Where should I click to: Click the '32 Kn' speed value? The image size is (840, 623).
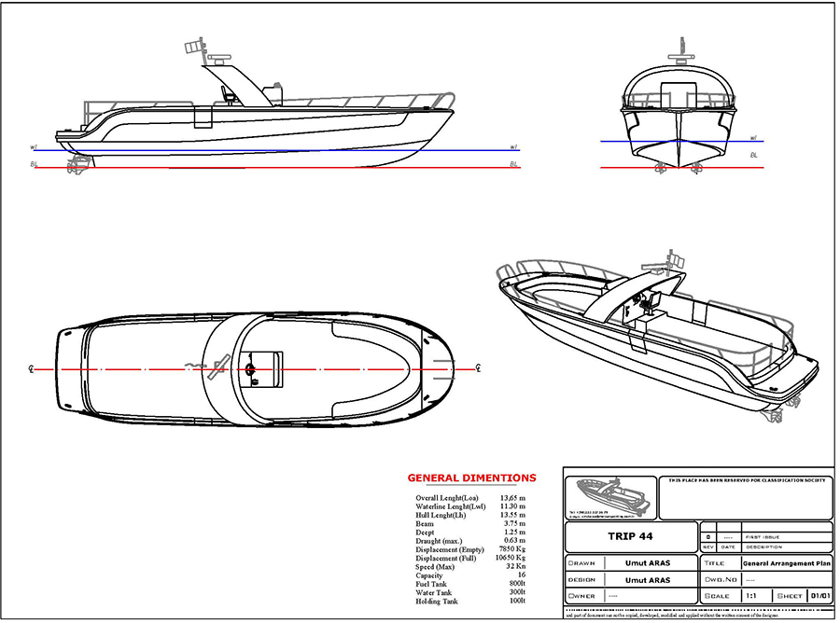coord(516,567)
